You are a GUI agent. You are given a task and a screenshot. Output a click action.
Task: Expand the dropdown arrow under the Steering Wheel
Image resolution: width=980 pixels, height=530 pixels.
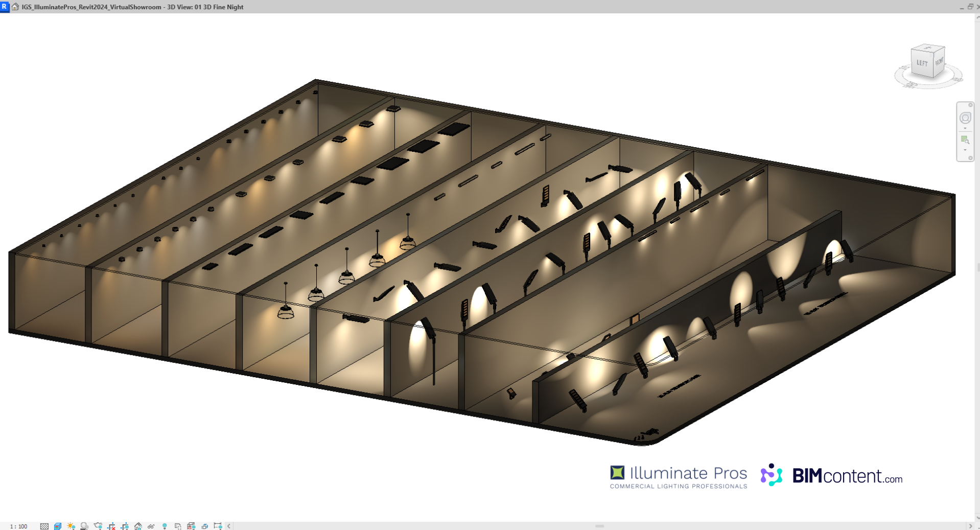(x=965, y=129)
